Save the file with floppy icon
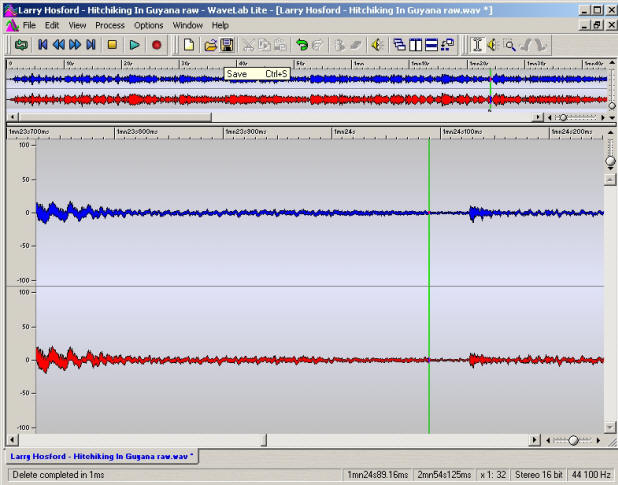 227,45
